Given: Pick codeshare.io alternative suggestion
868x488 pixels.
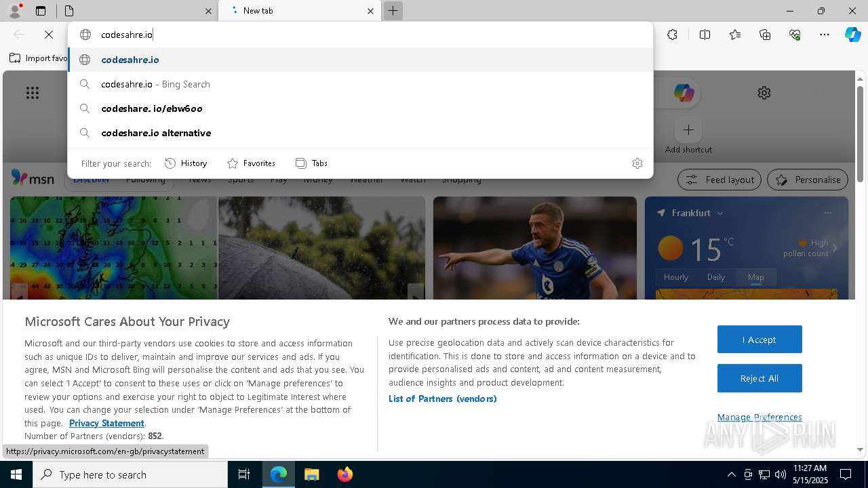Looking at the screenshot, I should 360,133.
